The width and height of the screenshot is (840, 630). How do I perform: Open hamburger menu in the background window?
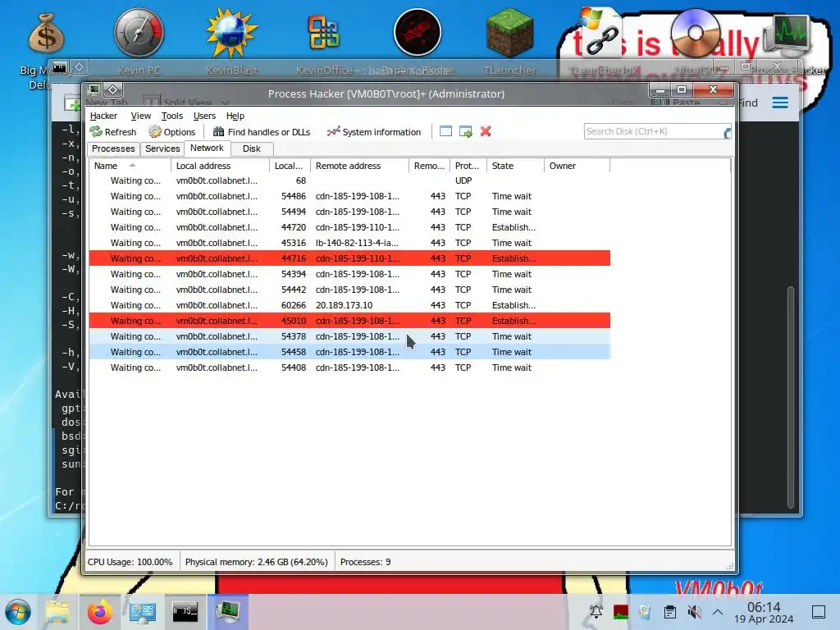point(780,103)
